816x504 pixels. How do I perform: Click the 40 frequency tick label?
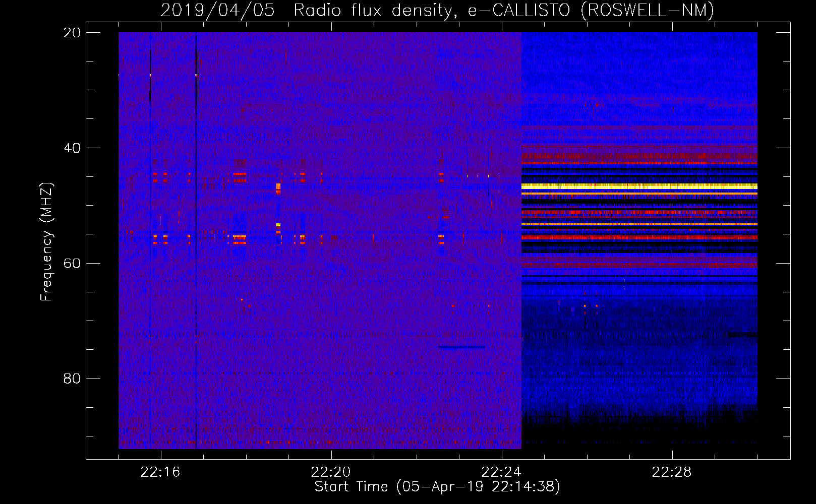[x=72, y=148]
